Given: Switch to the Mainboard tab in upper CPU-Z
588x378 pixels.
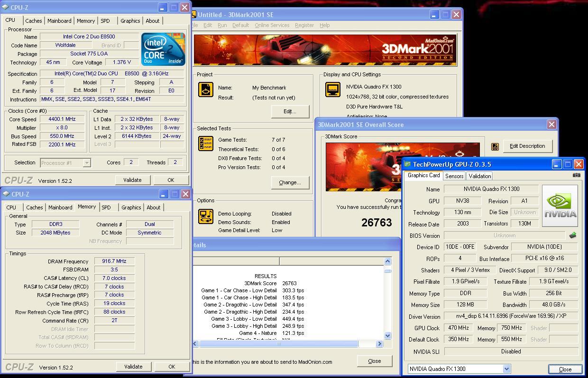Looking at the screenshot, I should point(59,21).
